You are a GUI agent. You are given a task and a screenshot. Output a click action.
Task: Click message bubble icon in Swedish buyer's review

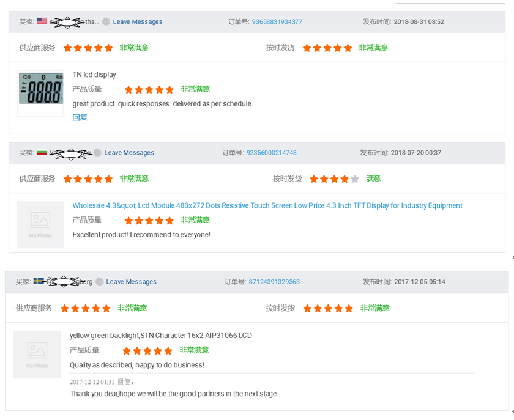coord(100,282)
